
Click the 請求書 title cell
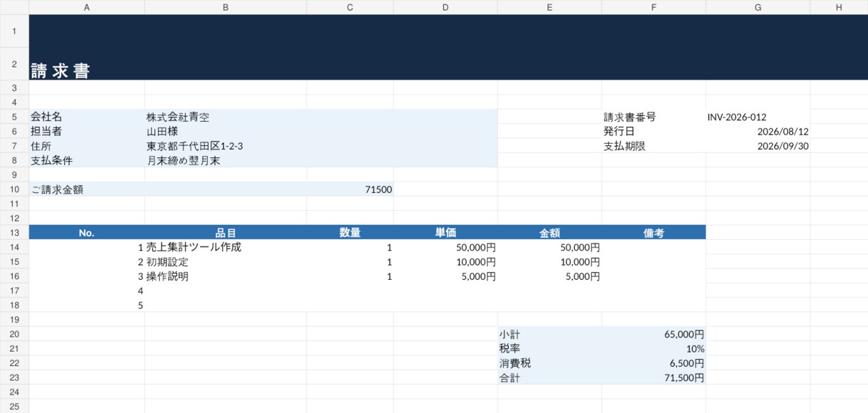tap(87, 64)
